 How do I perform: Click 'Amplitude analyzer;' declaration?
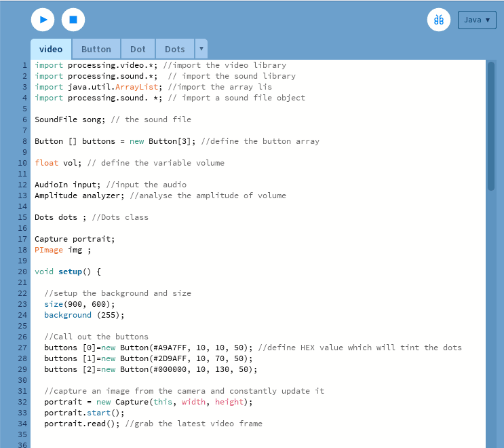click(79, 195)
